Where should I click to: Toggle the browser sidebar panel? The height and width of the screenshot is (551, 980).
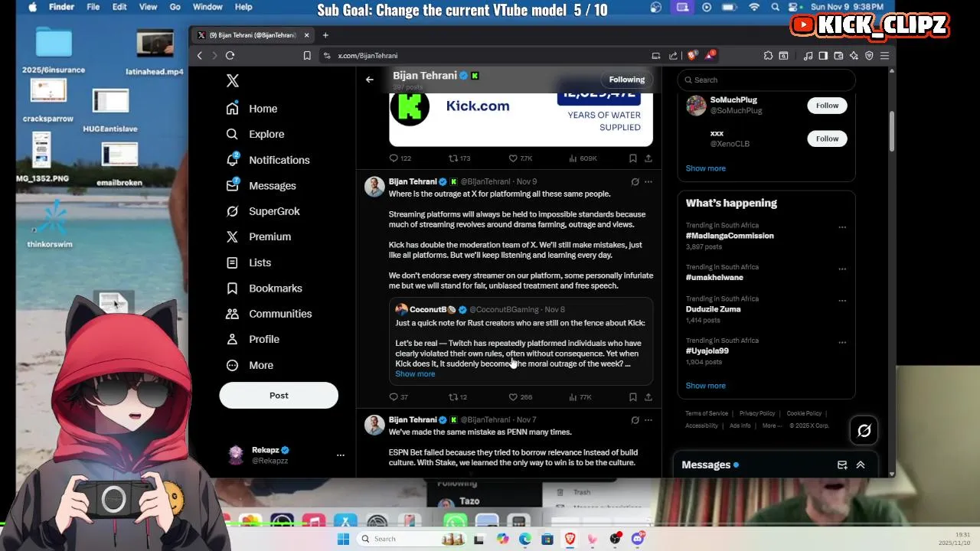pos(823,55)
